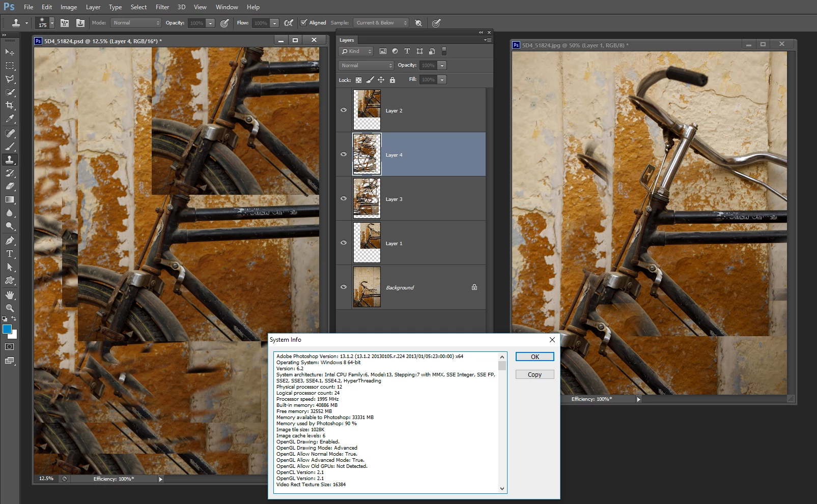
Task: Open the Opacity slider dropdown in options bar
Action: [x=210, y=23]
